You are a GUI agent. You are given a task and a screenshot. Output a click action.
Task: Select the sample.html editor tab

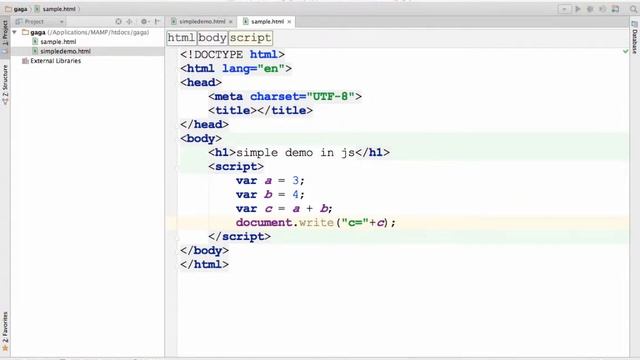click(x=267, y=22)
